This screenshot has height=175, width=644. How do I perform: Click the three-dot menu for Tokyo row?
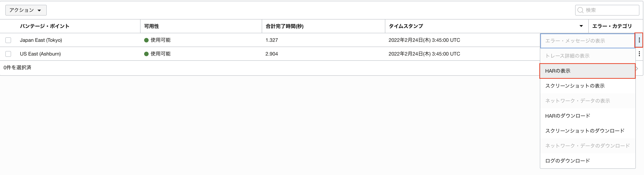tap(639, 40)
